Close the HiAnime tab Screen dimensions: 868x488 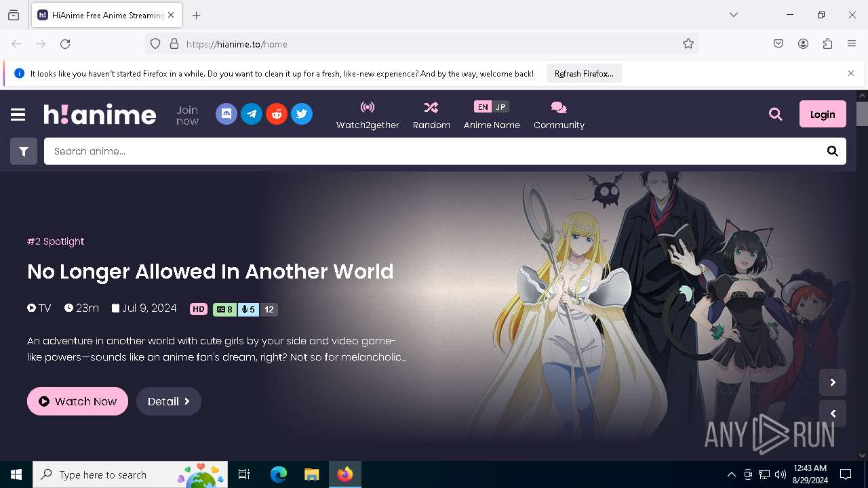pyautogui.click(x=171, y=15)
